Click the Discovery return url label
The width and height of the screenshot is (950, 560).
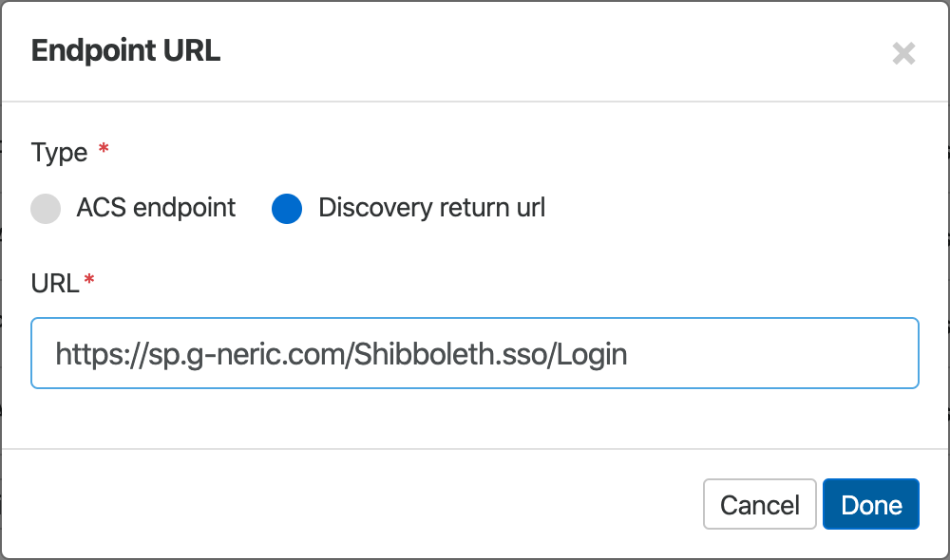point(431,208)
